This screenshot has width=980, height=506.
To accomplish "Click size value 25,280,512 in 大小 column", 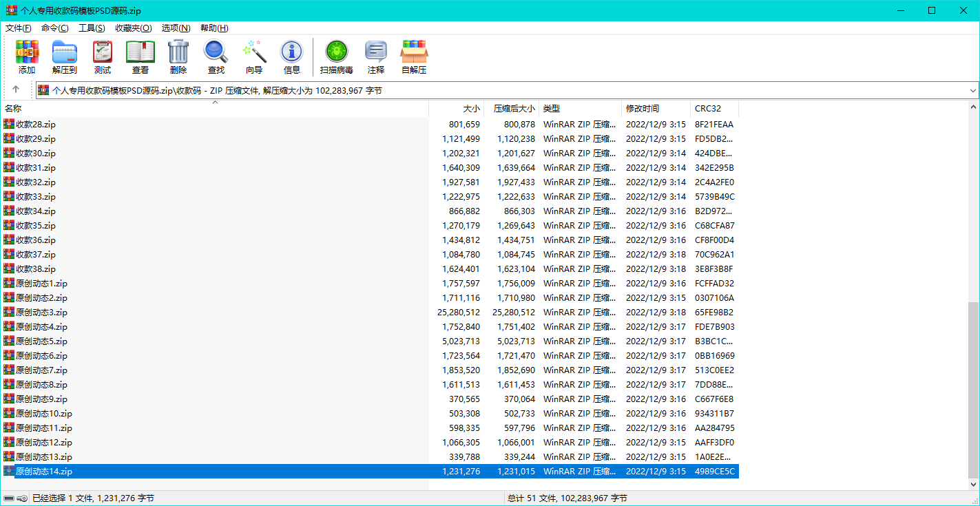I will click(459, 312).
